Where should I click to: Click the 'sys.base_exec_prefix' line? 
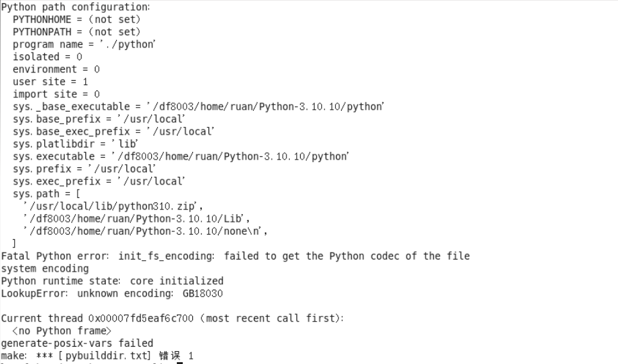[113, 131]
